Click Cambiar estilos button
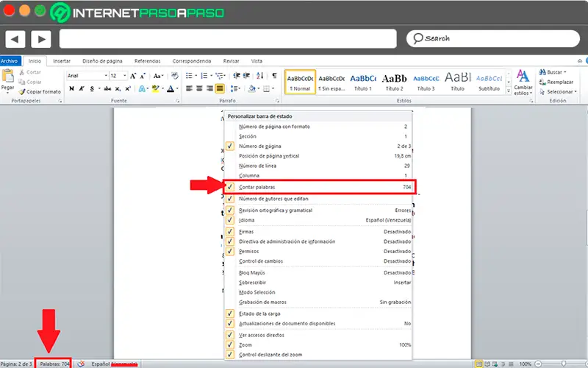The height and width of the screenshot is (368, 588). pyautogui.click(x=523, y=82)
